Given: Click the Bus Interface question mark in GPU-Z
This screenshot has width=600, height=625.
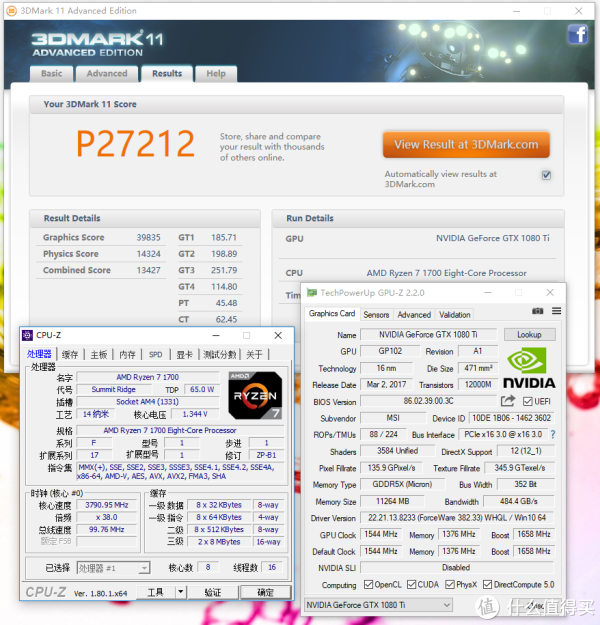Looking at the screenshot, I should [x=553, y=434].
